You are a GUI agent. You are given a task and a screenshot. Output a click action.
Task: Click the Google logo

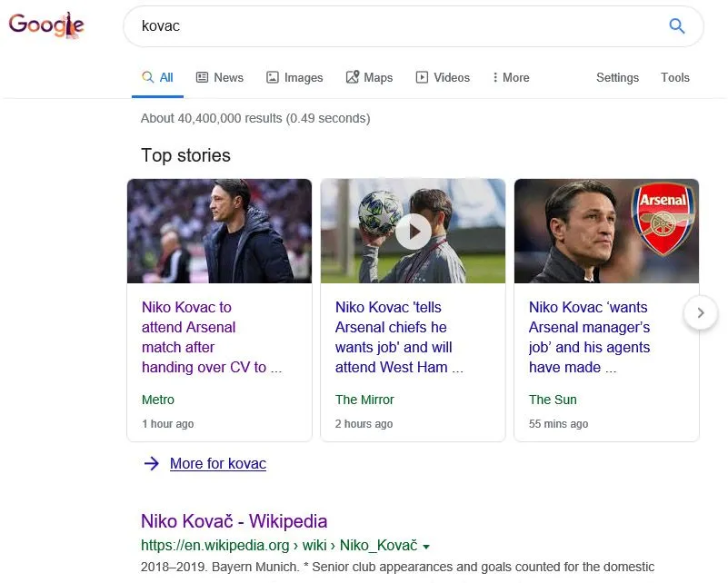pyautogui.click(x=46, y=25)
